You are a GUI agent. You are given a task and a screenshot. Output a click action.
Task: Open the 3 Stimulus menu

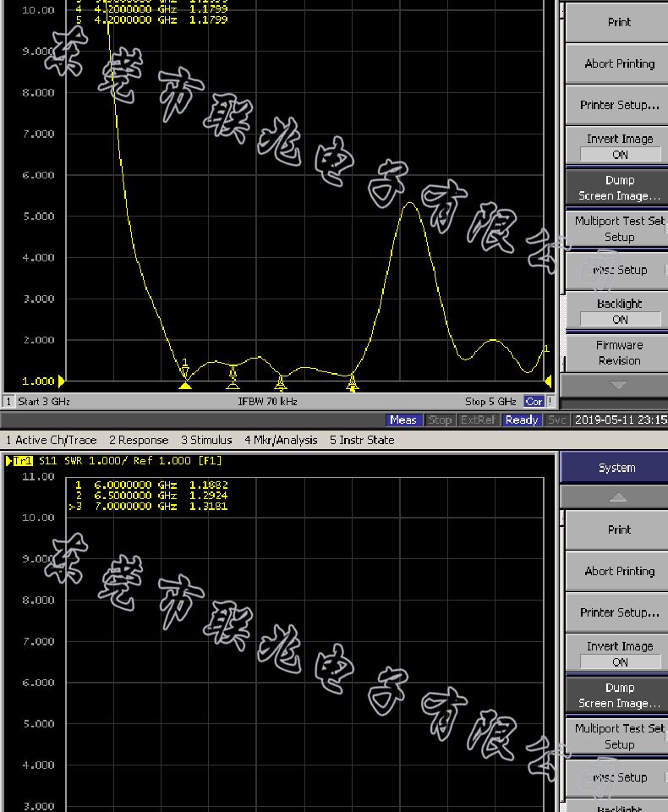(x=206, y=440)
